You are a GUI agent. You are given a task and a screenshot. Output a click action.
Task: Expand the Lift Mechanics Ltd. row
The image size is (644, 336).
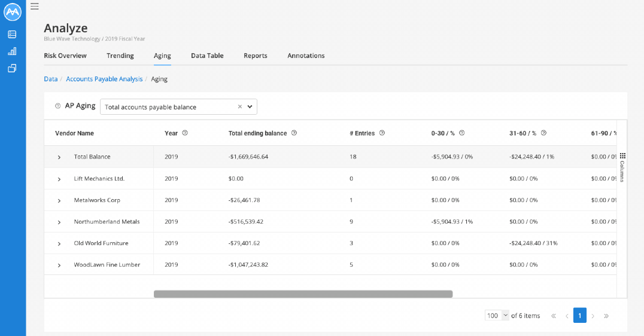(x=59, y=179)
